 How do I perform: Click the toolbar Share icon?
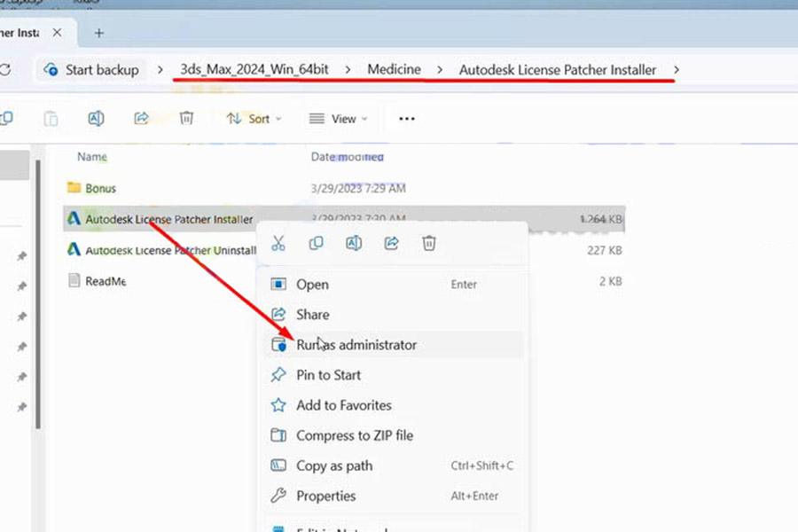141,119
